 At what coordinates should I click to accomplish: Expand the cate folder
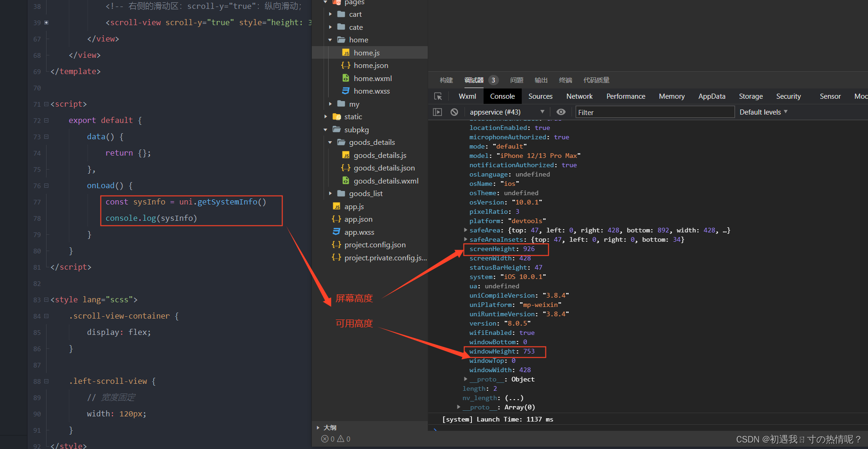(x=330, y=27)
